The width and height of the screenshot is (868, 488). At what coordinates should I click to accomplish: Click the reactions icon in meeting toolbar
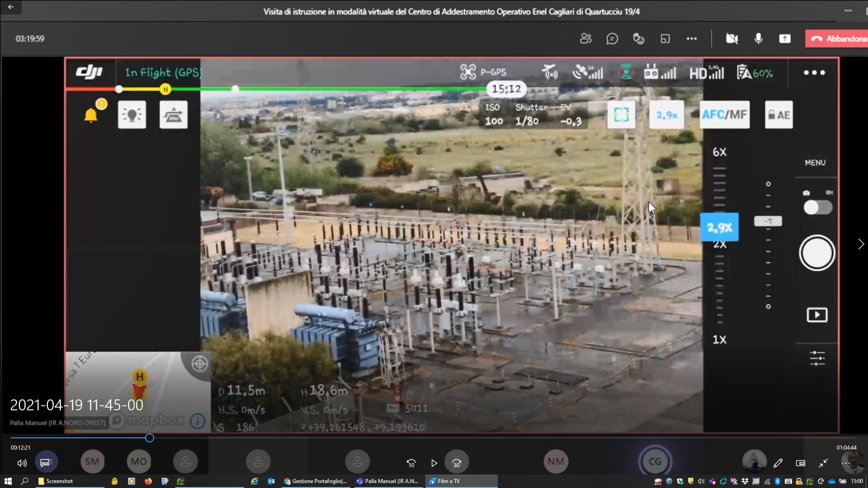point(638,39)
